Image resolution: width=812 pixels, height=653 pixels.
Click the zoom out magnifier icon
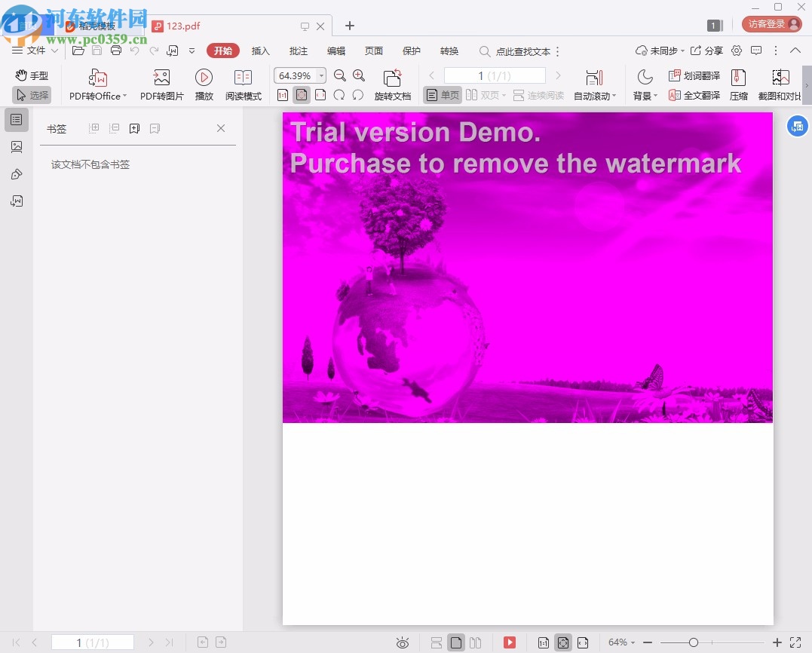tap(340, 75)
